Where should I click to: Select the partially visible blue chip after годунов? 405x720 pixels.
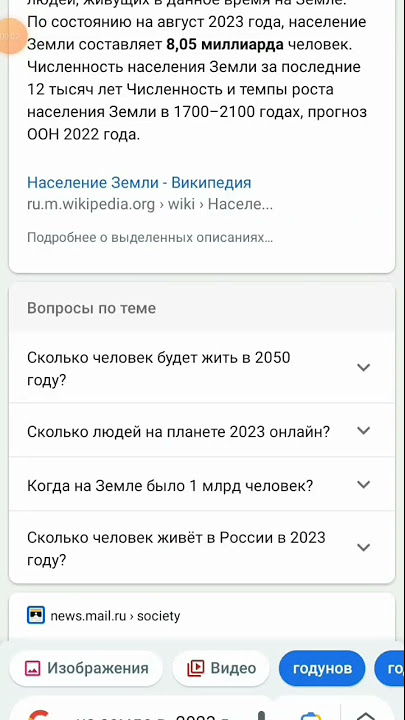pyautogui.click(x=390, y=668)
